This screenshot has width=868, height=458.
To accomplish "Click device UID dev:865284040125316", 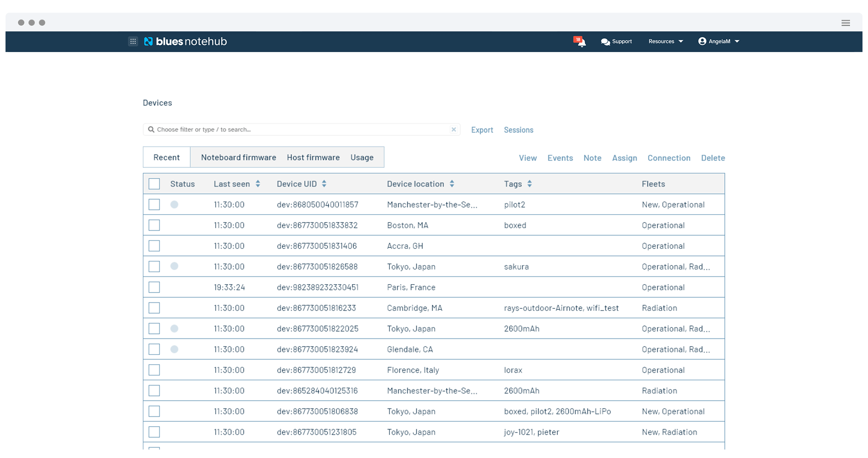I will pos(317,391).
